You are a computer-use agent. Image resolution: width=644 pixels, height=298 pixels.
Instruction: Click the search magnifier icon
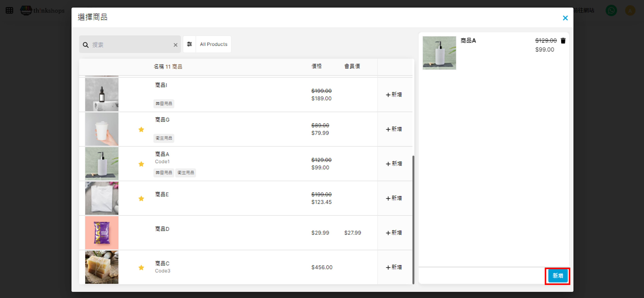point(86,45)
